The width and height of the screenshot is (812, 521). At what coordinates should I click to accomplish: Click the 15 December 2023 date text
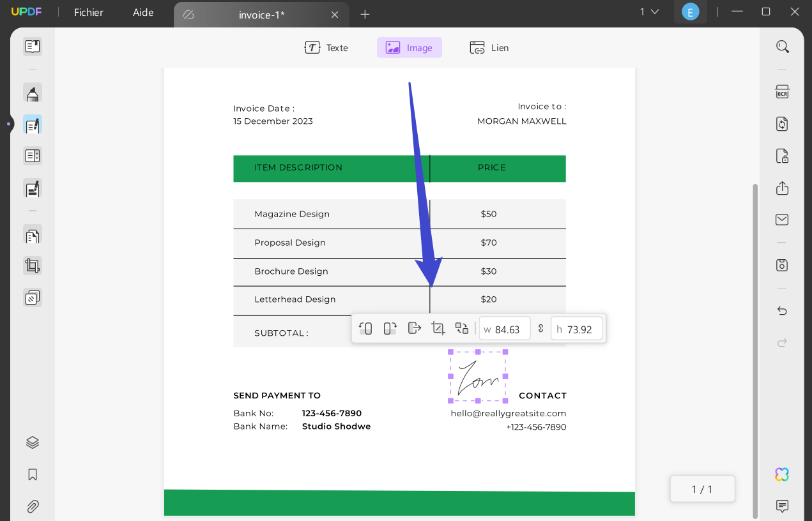pyautogui.click(x=273, y=121)
